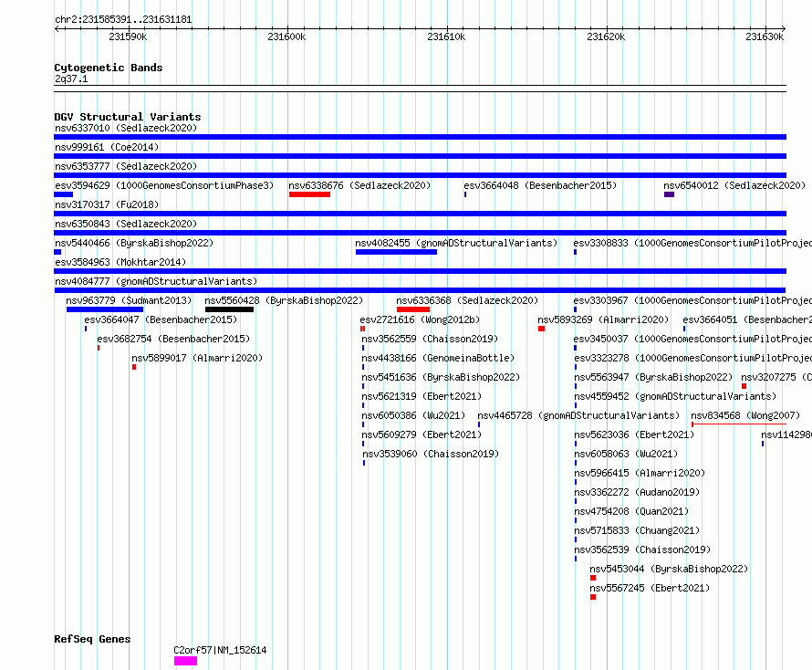The width and height of the screenshot is (812, 670).
Task: Click the red nsv6338676 variant bar
Action: tap(309, 194)
